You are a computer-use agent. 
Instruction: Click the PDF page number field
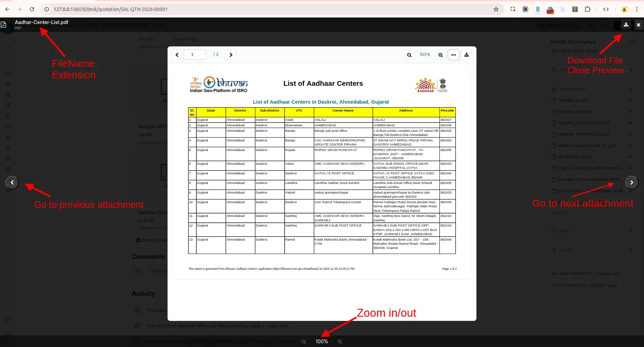tap(194, 55)
